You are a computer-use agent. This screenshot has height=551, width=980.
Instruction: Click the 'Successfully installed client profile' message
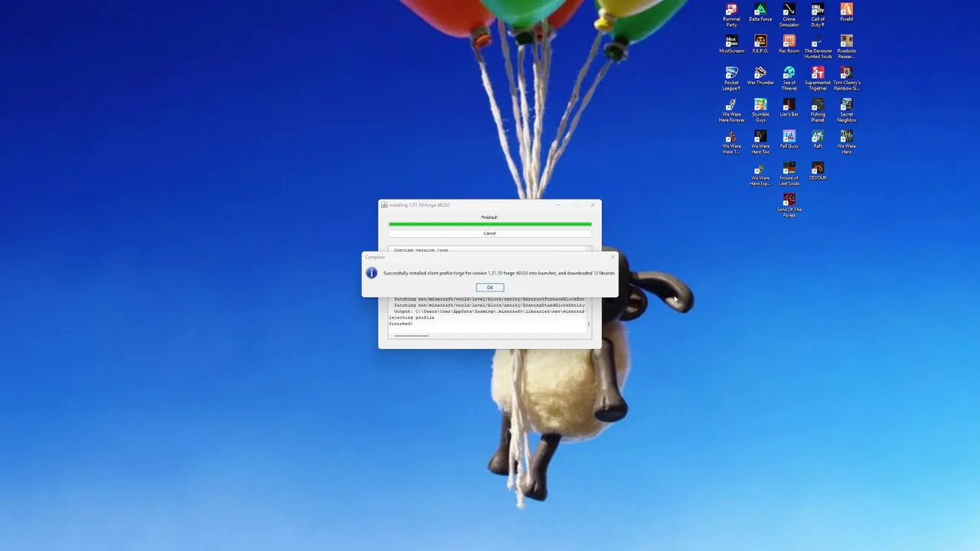(498, 273)
